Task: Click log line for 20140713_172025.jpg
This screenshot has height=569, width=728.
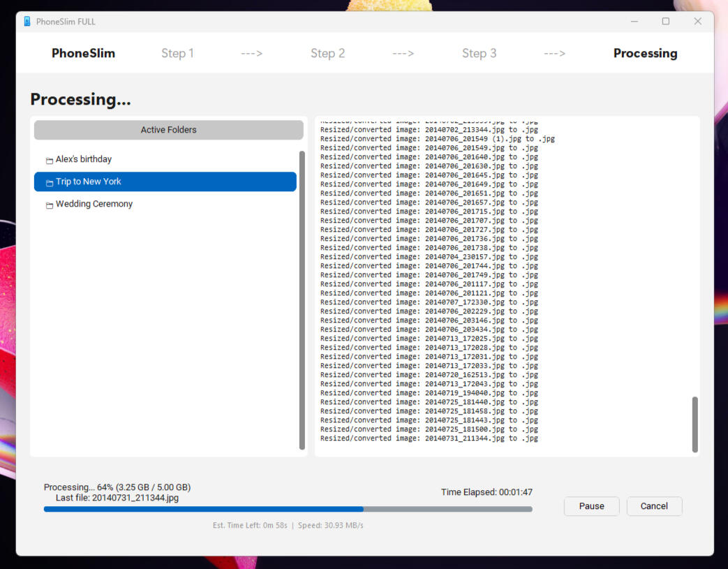Action: tap(429, 339)
